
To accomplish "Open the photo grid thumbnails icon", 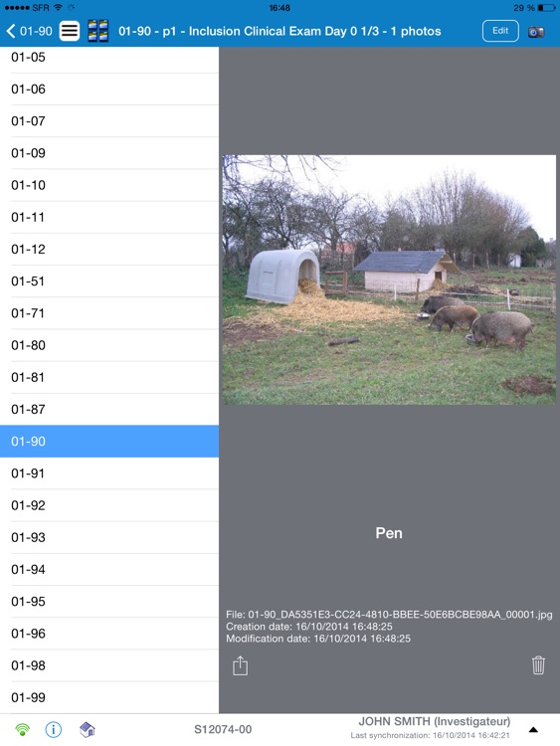I will (x=98, y=32).
